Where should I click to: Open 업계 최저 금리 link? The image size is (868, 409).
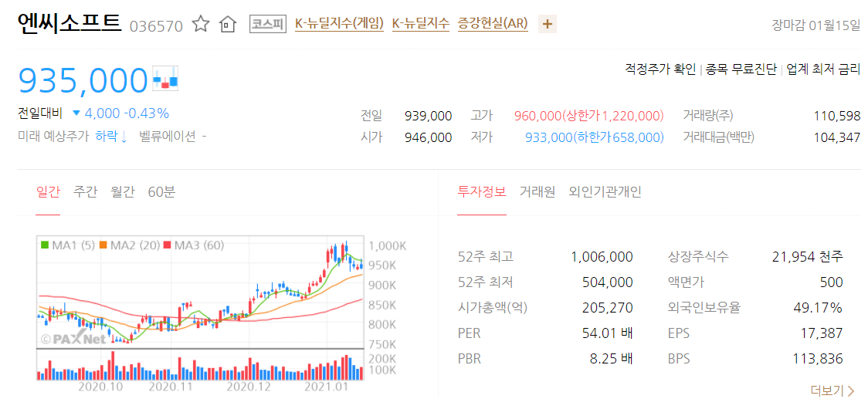823,69
